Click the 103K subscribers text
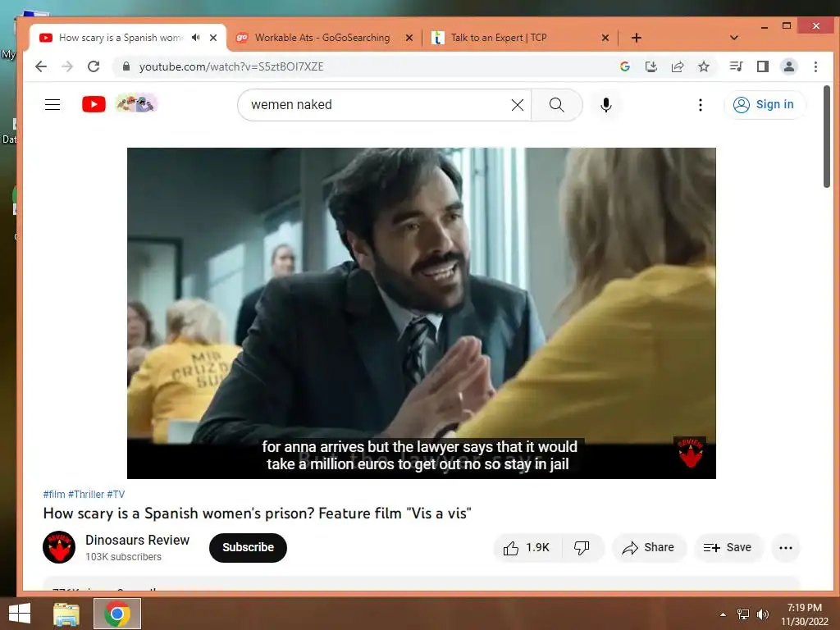840x630 pixels. coord(123,557)
